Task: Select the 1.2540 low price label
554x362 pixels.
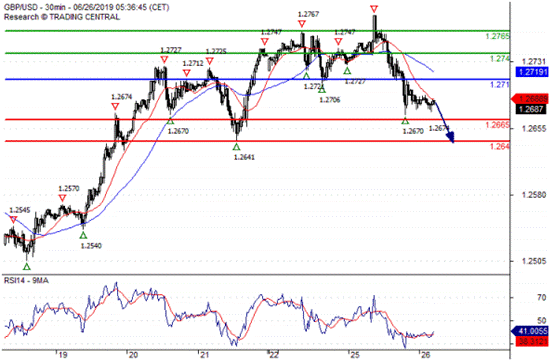Action: pos(91,246)
